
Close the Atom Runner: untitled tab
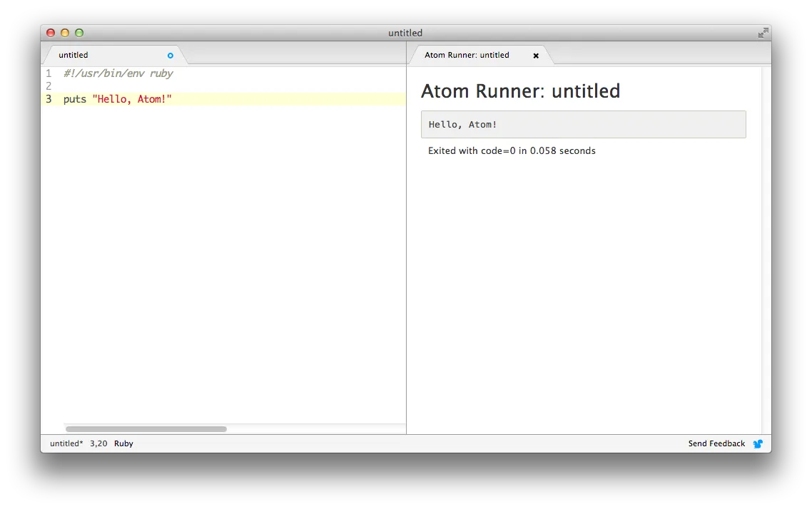536,56
